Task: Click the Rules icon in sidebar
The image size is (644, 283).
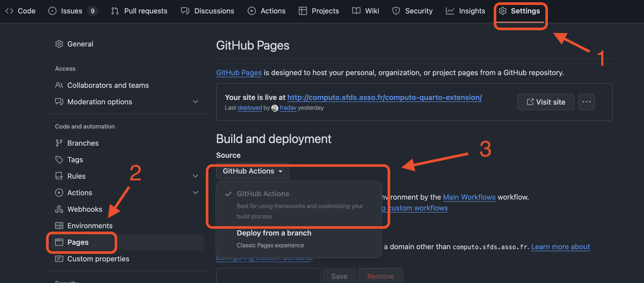Action: point(59,176)
